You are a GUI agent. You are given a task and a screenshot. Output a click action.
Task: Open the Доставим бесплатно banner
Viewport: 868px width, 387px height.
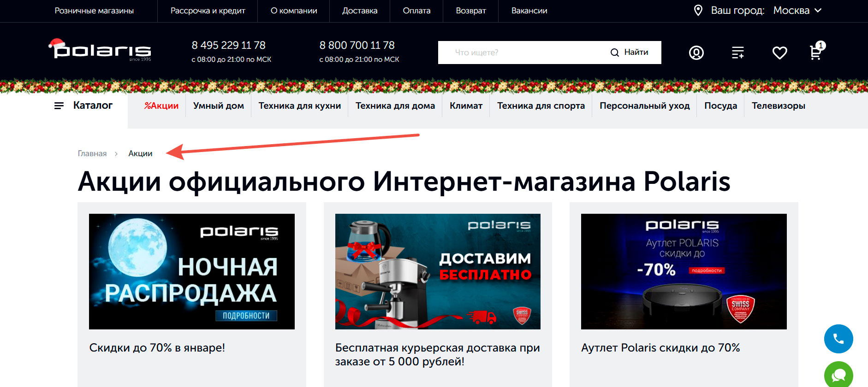[x=438, y=271]
